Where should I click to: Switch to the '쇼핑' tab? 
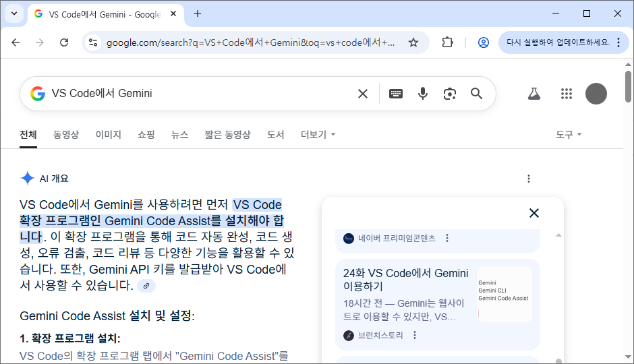coord(146,135)
